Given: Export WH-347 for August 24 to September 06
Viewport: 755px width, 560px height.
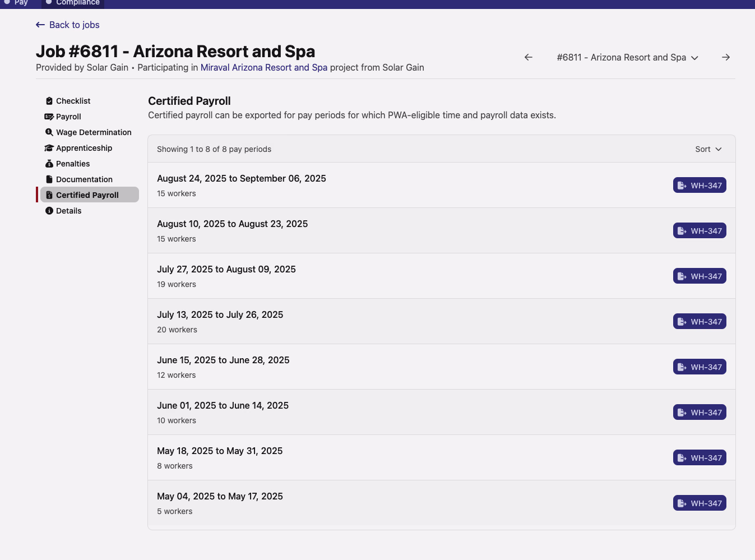Looking at the screenshot, I should pos(700,186).
